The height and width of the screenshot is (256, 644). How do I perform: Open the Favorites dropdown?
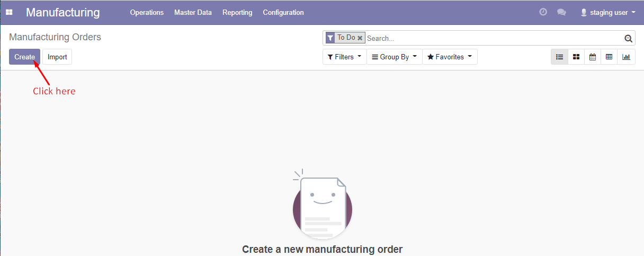(450, 57)
